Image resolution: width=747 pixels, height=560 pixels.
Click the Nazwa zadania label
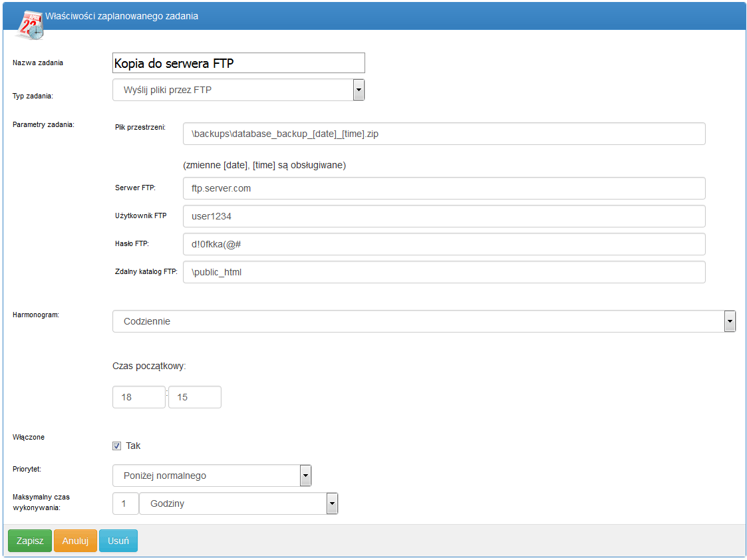coord(38,63)
